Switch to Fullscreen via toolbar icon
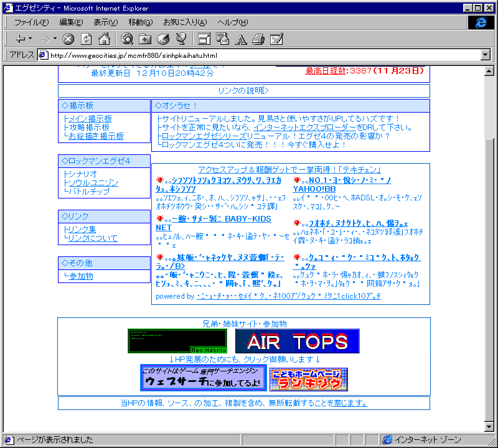498x448 pixels. (x=204, y=39)
